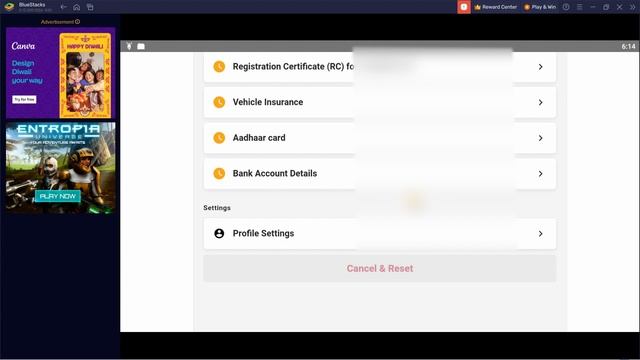Click PLAY NOW in Entropia ad
Screen dimensions: 640x360
click(58, 196)
